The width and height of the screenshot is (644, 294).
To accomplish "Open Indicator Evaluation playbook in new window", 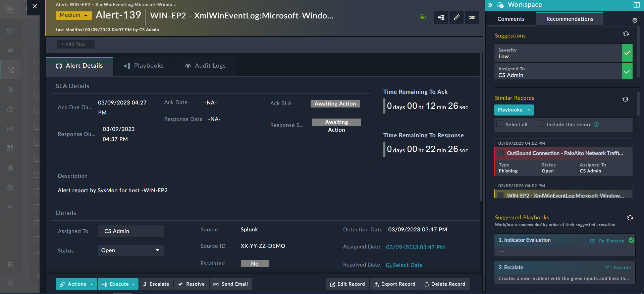I will click(x=592, y=241).
